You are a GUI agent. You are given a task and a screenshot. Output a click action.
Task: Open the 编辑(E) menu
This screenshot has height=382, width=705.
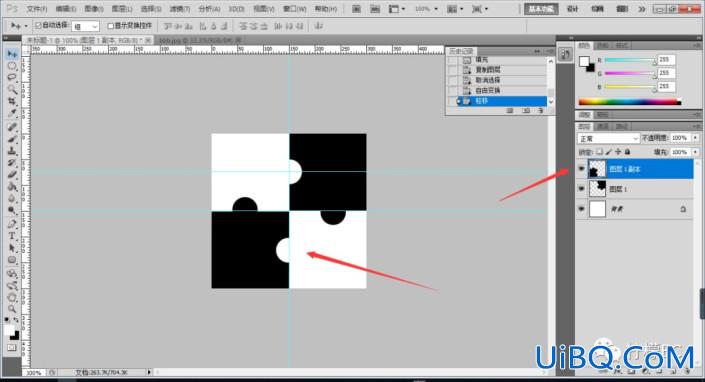[66, 9]
